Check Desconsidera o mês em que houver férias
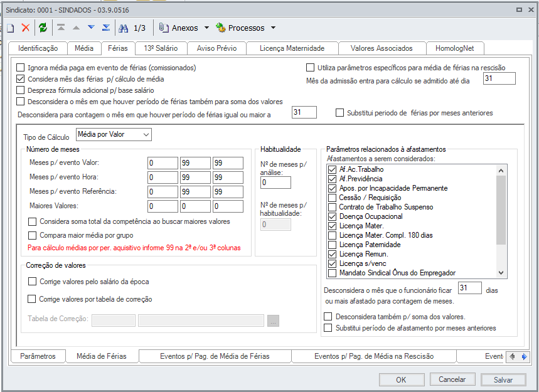This screenshot has width=539, height=392. tap(21, 102)
